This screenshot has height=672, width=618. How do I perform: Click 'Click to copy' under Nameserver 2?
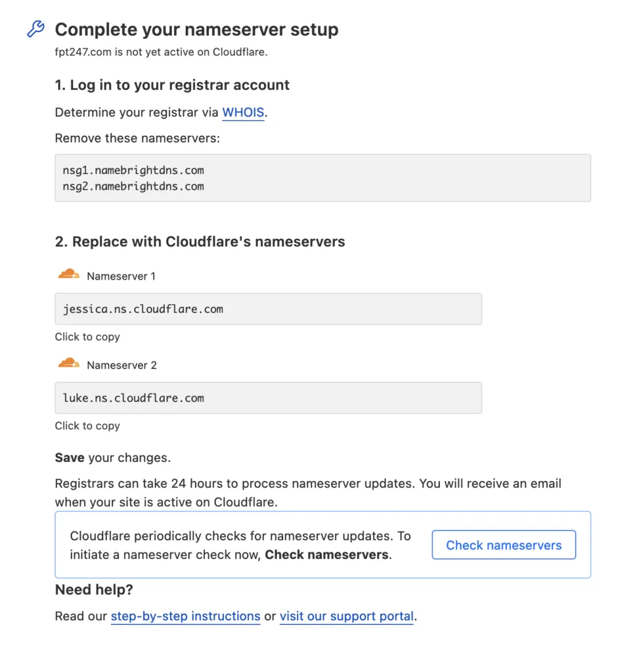click(x=87, y=426)
